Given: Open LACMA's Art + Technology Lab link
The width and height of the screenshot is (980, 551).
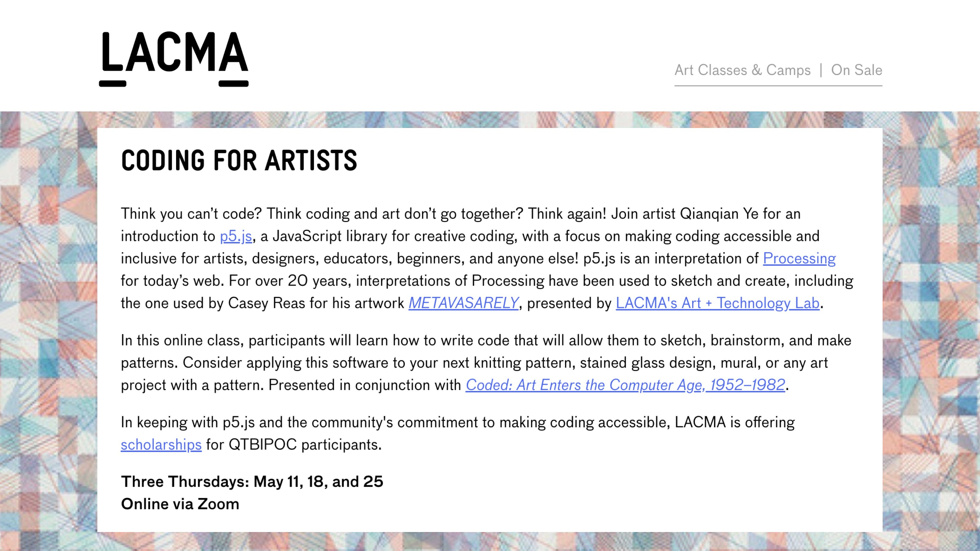Looking at the screenshot, I should tap(718, 303).
